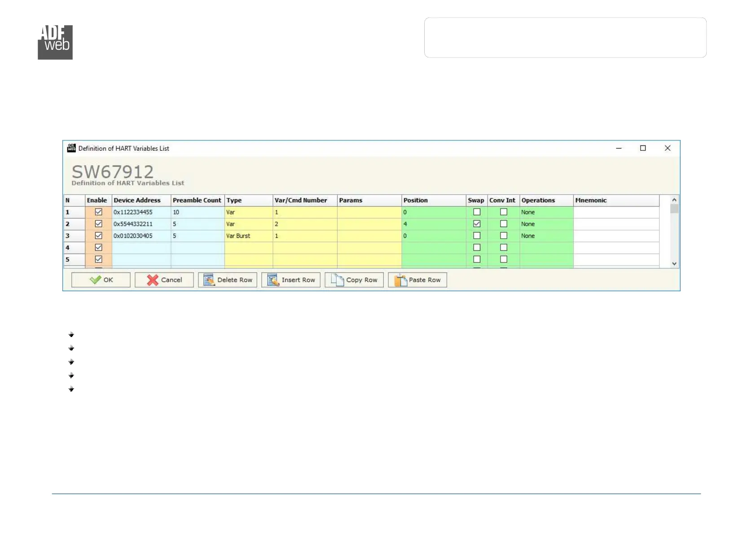Click the ADFweb logo at top left

pos(55,42)
